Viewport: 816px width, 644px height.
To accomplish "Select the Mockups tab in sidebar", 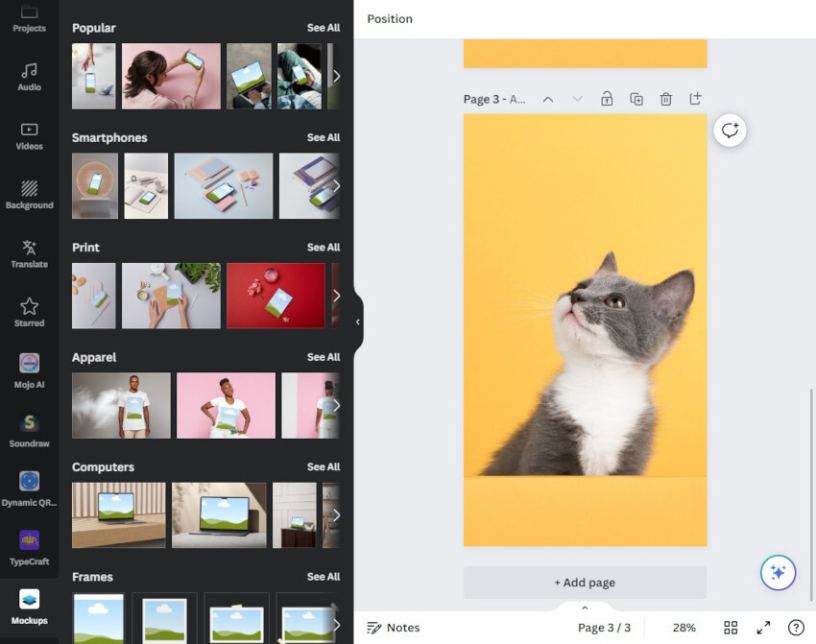I will (x=29, y=606).
